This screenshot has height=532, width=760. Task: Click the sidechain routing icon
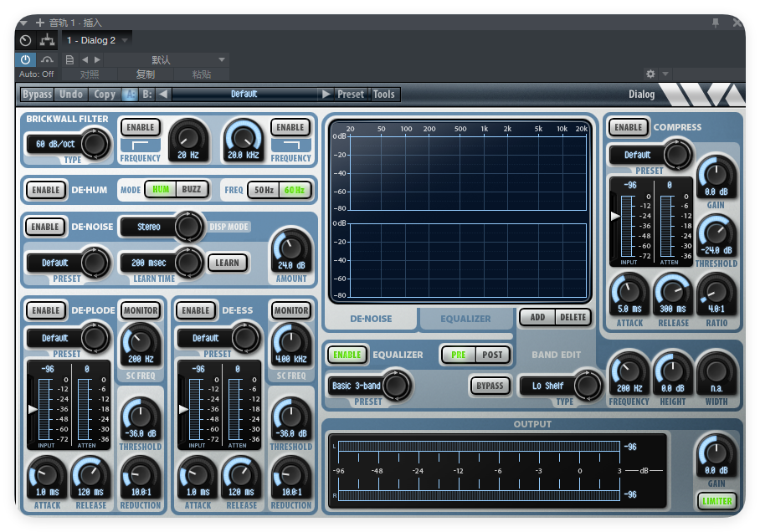click(x=47, y=40)
